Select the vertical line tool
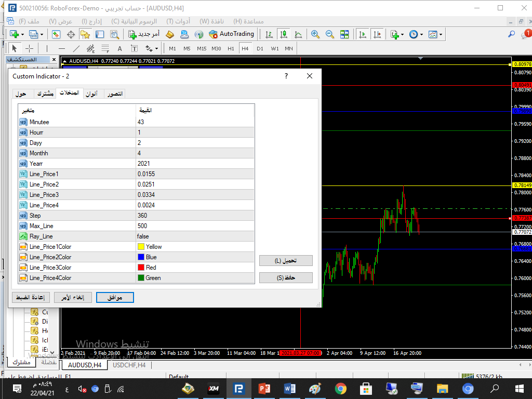 (47, 48)
